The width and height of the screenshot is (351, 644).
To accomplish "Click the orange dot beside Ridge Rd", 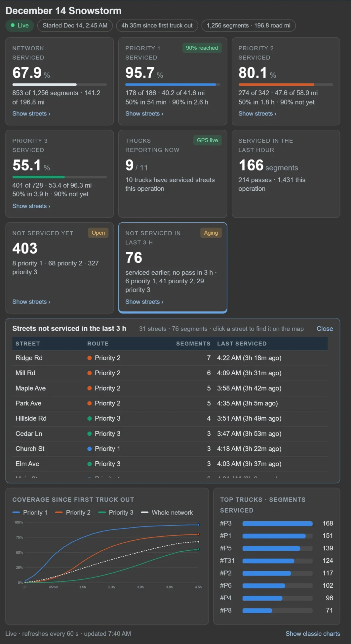I will 89,358.
